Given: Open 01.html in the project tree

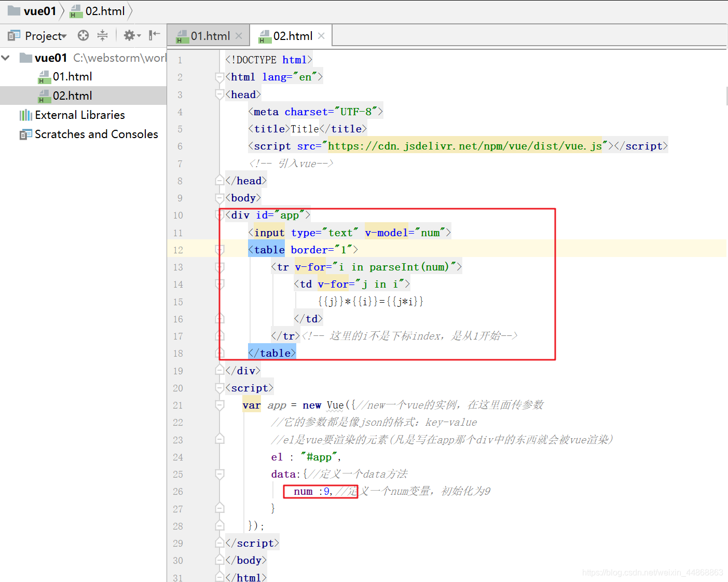Looking at the screenshot, I should point(72,77).
